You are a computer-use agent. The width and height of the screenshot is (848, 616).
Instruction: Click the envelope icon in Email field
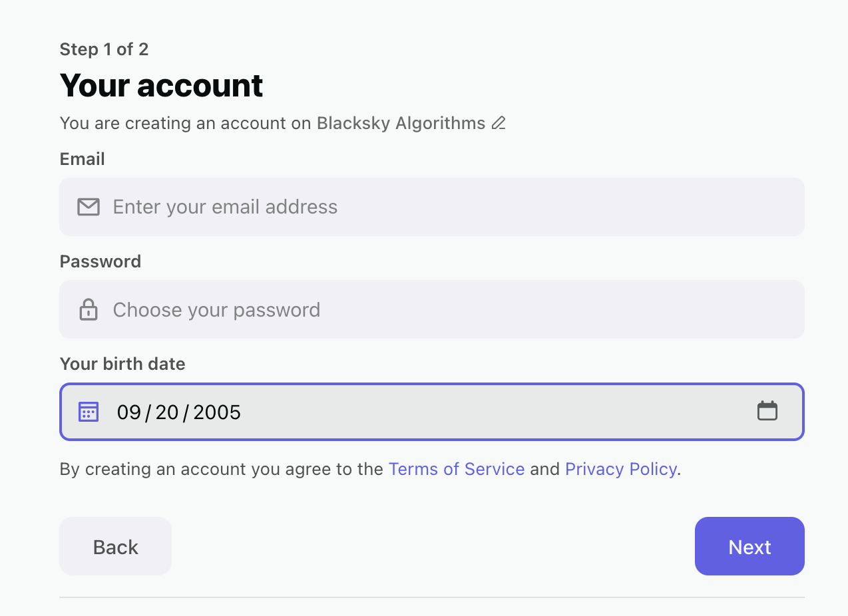(89, 207)
